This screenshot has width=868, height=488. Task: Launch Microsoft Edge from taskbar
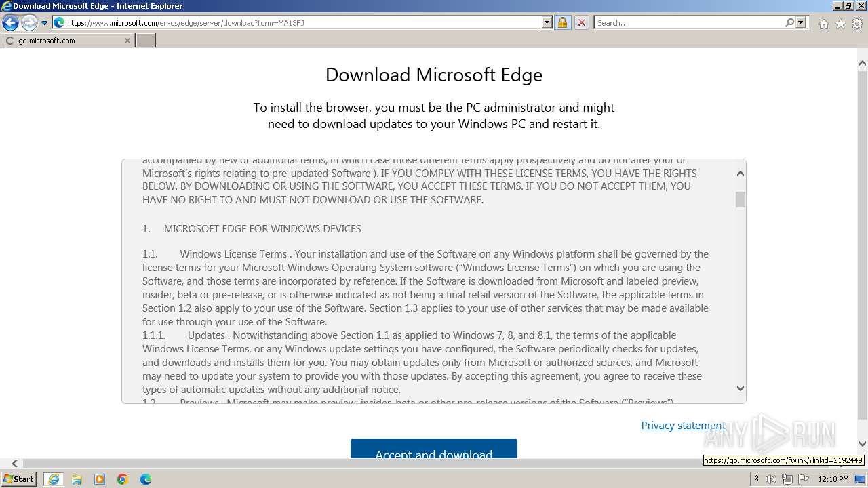[146, 479]
